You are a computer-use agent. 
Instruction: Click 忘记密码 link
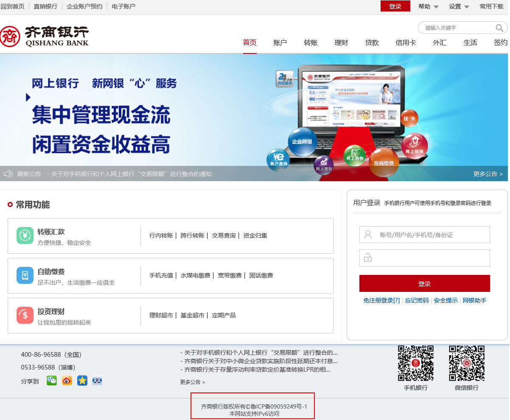(x=417, y=300)
